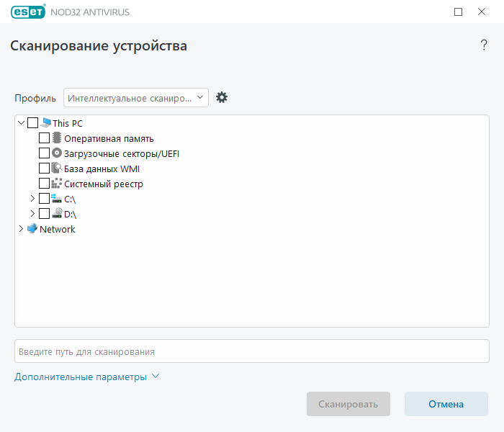Screen dimensions: 504x432
Task: Click the Отмена button
Action: [x=446, y=404]
